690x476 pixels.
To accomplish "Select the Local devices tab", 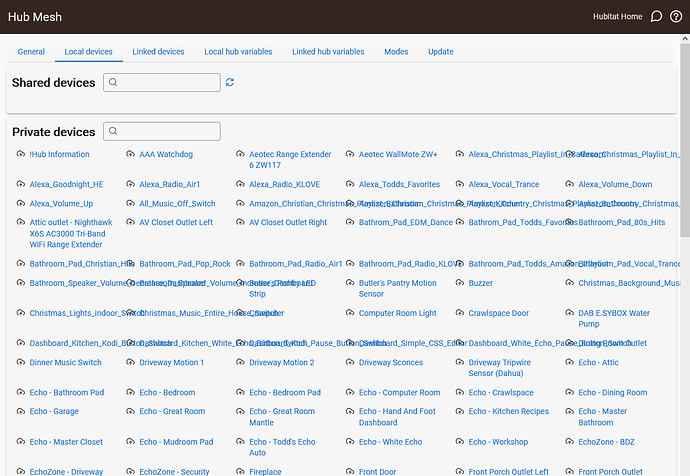I will point(88,51).
